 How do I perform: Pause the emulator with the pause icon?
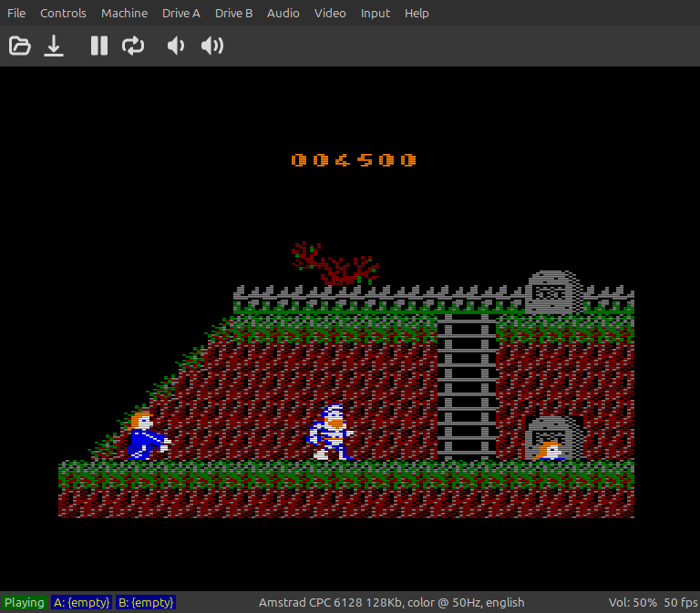tap(99, 46)
